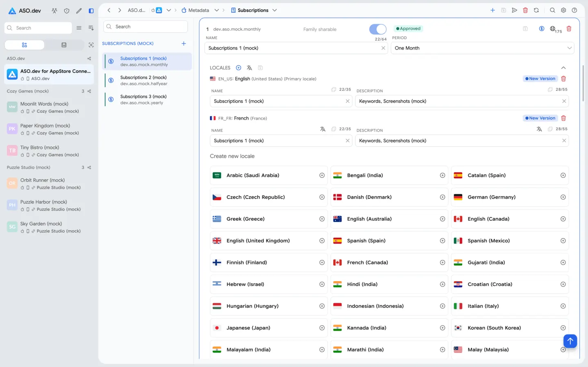Click the globe icon labeled 175
This screenshot has width=588, height=367.
pyautogui.click(x=553, y=29)
